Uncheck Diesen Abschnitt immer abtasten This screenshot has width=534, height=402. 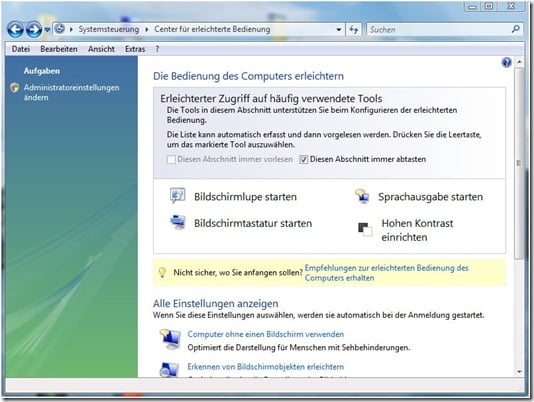[x=303, y=159]
